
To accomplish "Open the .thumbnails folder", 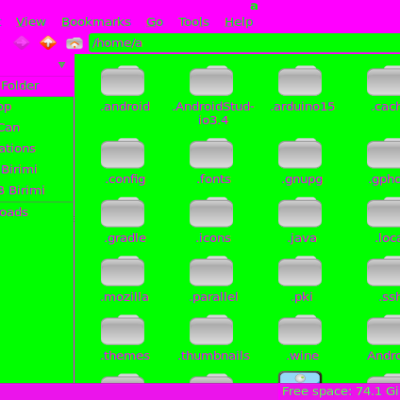I will (211, 330).
